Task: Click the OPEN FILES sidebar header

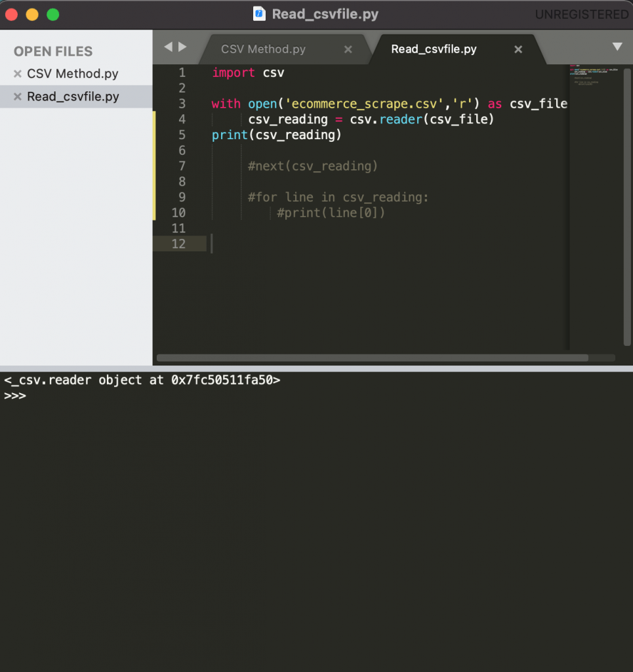Action: (x=53, y=51)
